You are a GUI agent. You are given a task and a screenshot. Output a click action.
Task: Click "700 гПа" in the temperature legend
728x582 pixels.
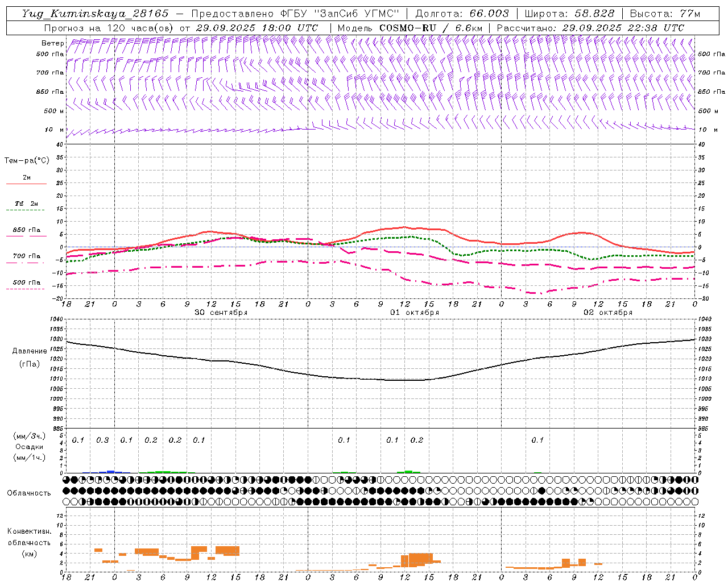pyautogui.click(x=26, y=256)
